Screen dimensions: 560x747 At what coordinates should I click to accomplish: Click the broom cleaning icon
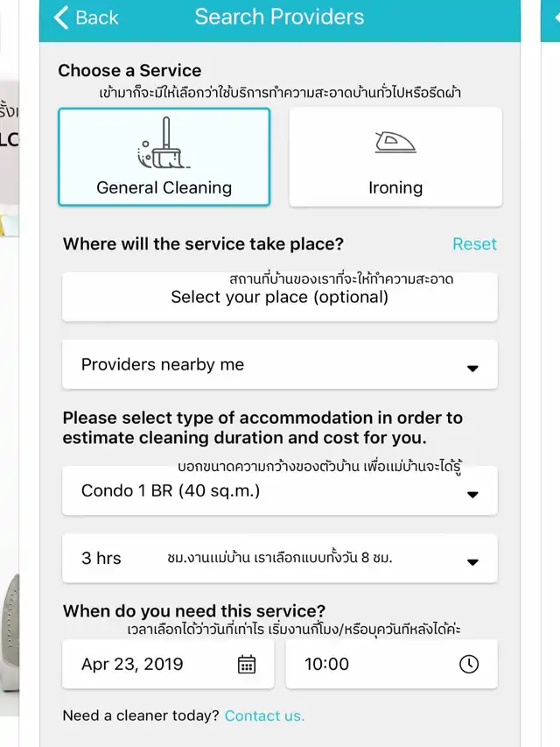point(164,143)
